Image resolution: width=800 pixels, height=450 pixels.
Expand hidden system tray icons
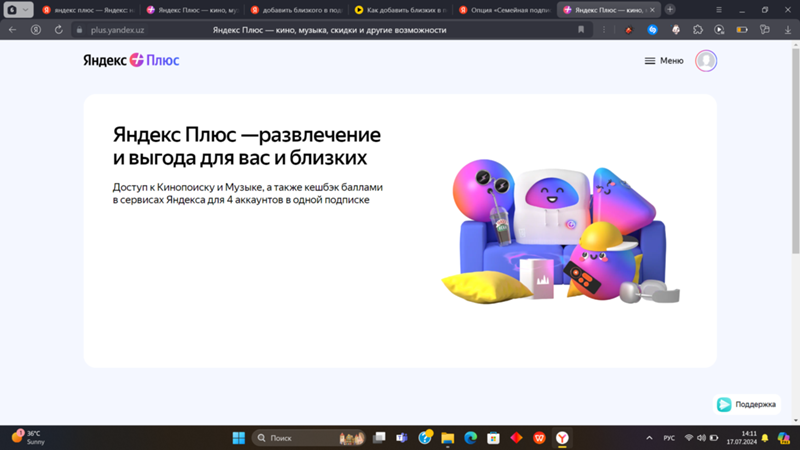(649, 438)
